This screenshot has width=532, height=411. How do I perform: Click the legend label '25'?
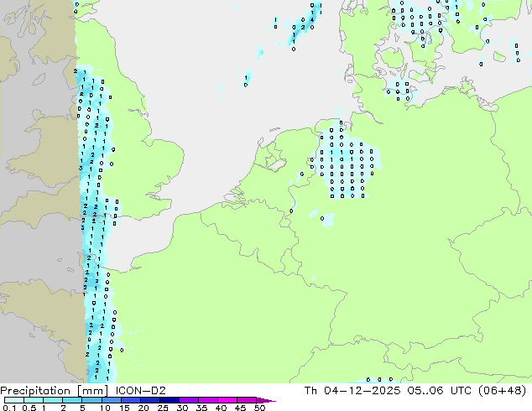(x=163, y=408)
